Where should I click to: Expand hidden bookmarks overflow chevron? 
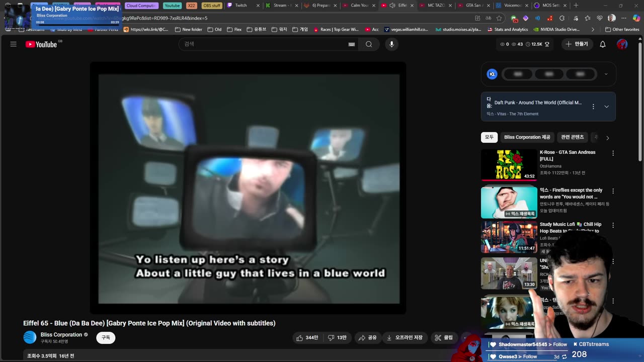click(592, 30)
